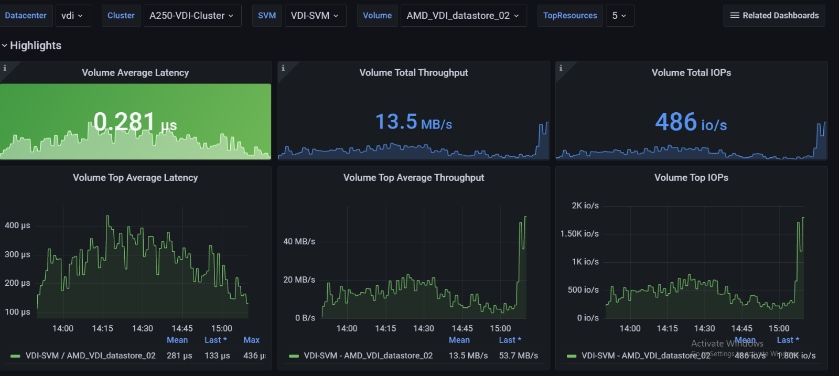Image resolution: width=839 pixels, height=376 pixels.
Task: Click the green swatch in the IOPs legend
Action: coord(571,356)
